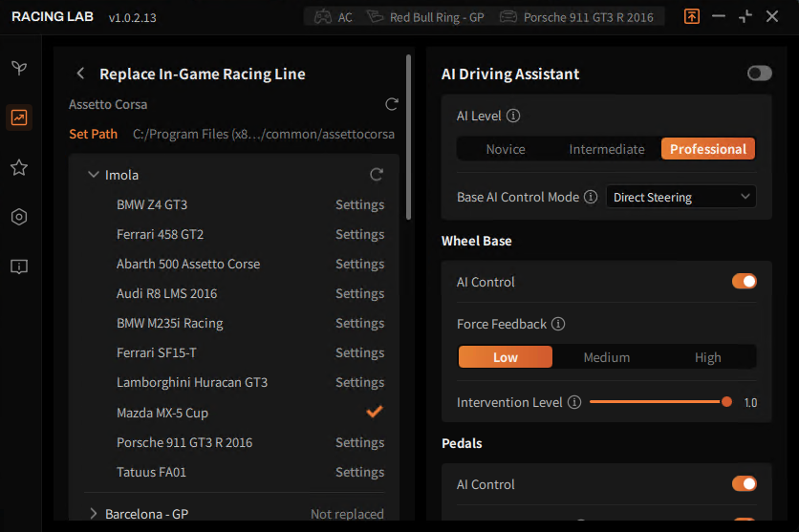799x532 pixels.
Task: Set Force Feedback to Medium
Action: [x=606, y=357]
